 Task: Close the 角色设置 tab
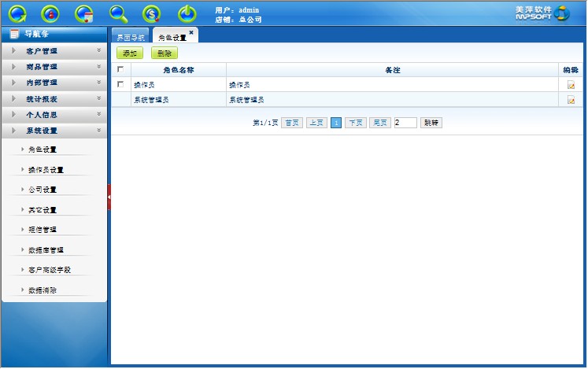click(191, 32)
